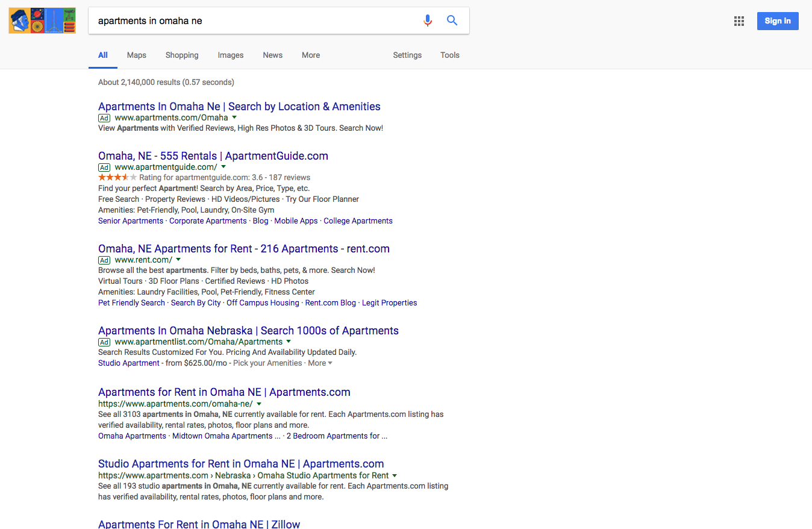Open 'Omaha, NE - 555 Rentals' result
This screenshot has width=812, height=529.
pyautogui.click(x=213, y=156)
